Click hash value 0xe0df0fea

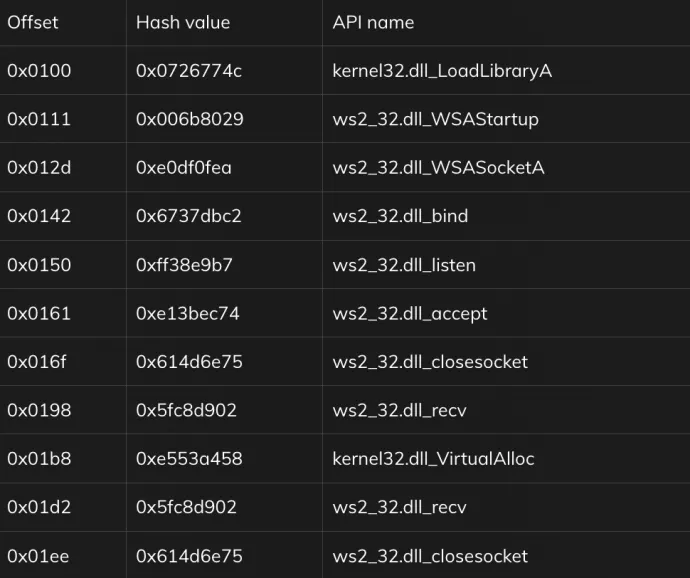pyautogui.click(x=184, y=168)
